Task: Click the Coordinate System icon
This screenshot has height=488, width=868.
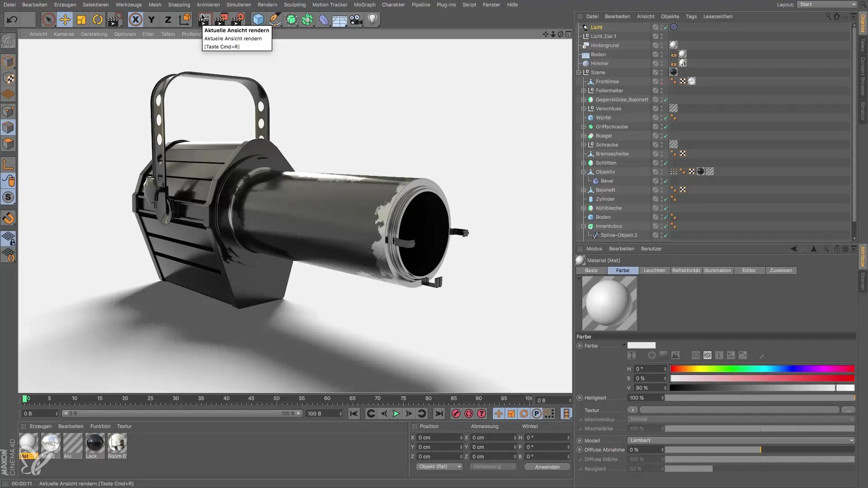Action: (x=184, y=19)
